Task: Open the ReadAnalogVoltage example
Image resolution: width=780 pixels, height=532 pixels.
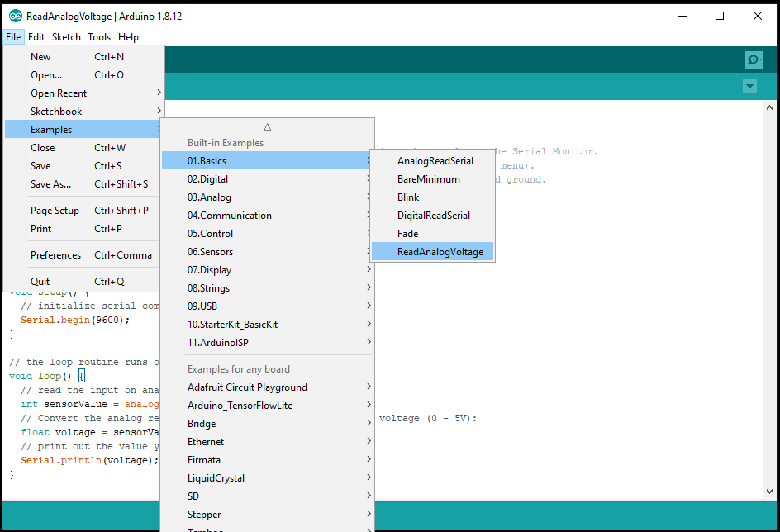Action: (x=432, y=252)
